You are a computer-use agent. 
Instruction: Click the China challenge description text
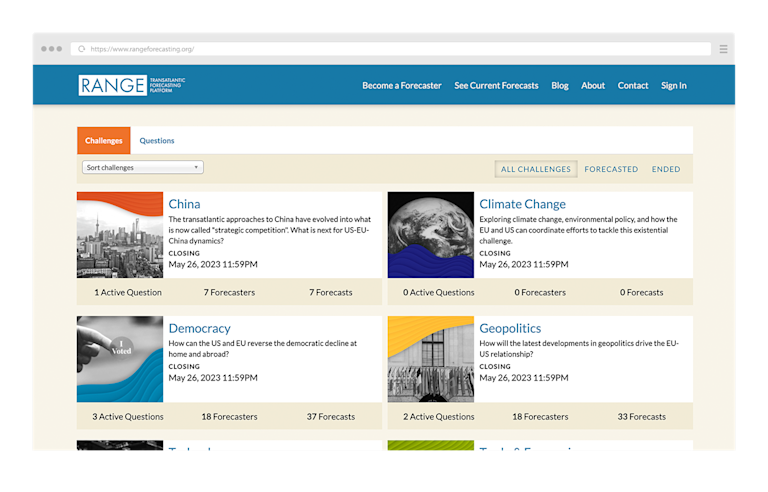pyautogui.click(x=270, y=230)
